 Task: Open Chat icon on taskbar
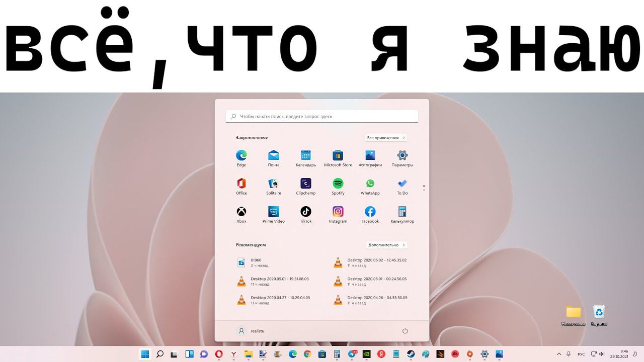(204, 354)
